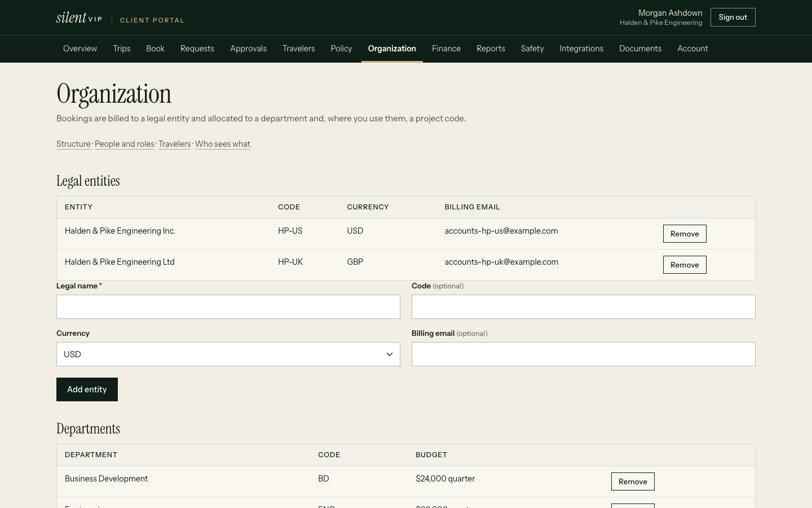Image resolution: width=812 pixels, height=508 pixels.
Task: Focus the Legal name input field
Action: (x=228, y=307)
